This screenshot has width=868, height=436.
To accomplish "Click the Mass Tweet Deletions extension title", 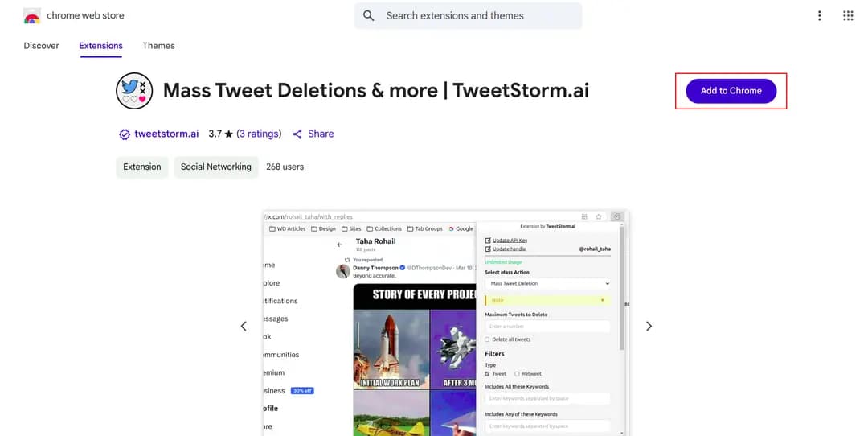I will pyautogui.click(x=376, y=91).
